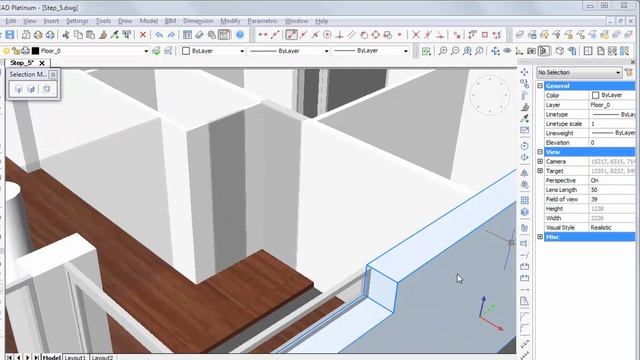Open the ByLayer linetype dropdown

tap(327, 51)
